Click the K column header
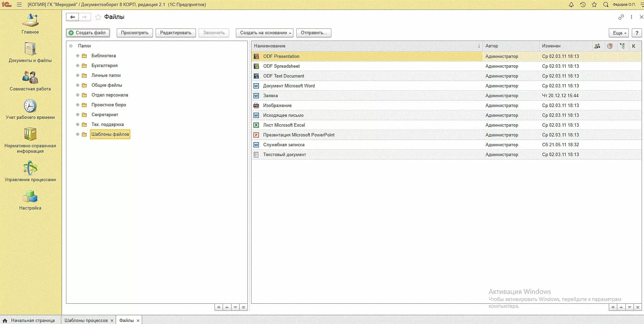This screenshot has width=644, height=324. coord(634,46)
